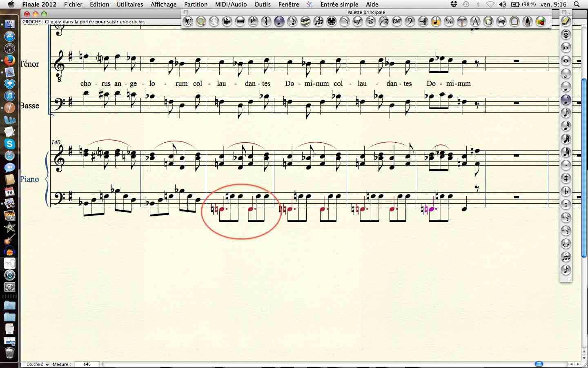
Task: Select the Zoom magnifier tool
Action: 200,21
